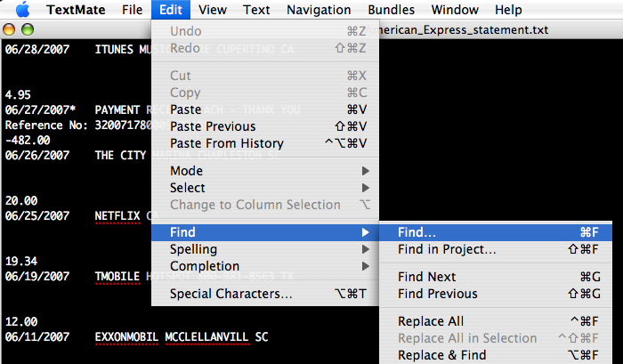This screenshot has width=623, height=364.
Task: Click the window title American_Express_statement.txt
Action: 457,29
